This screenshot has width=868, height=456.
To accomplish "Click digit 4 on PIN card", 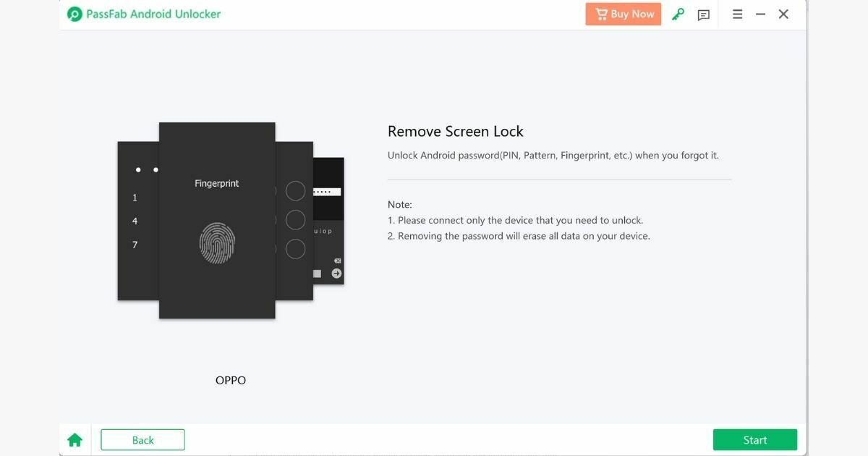I will 135,221.
